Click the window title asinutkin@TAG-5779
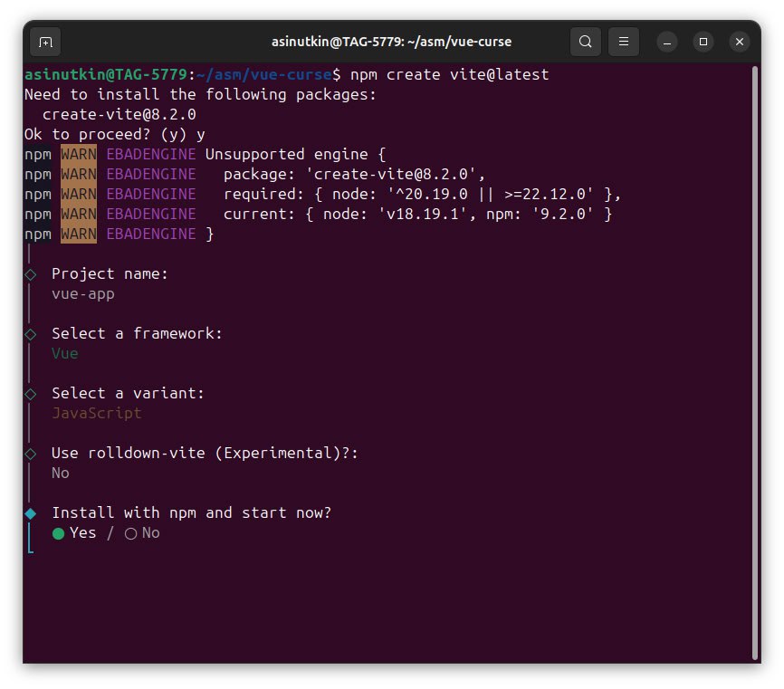The width and height of the screenshot is (784, 689). tap(392, 42)
